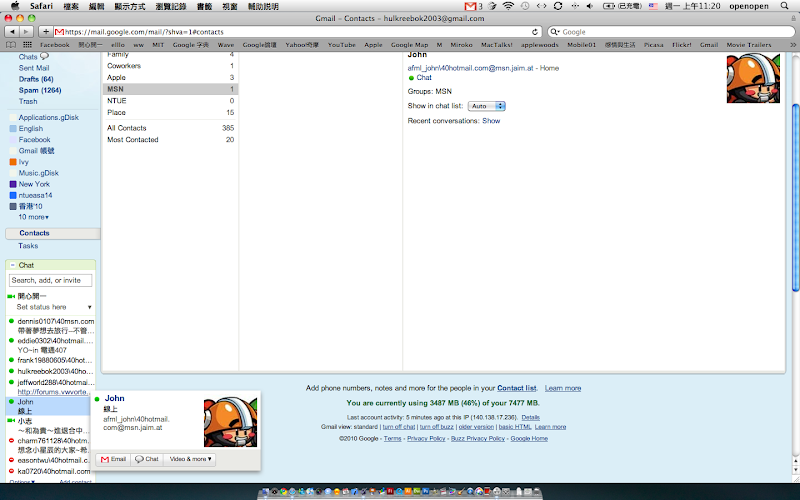
Task: Click the Email button in John's popup
Action: tap(113, 459)
